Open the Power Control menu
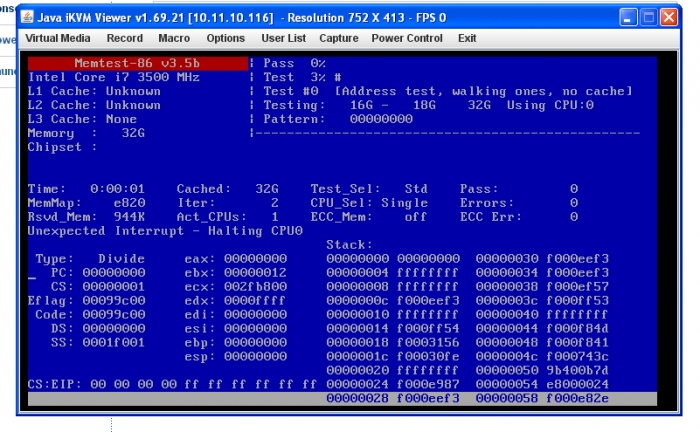Screen dimensions: 700x432 point(407,38)
